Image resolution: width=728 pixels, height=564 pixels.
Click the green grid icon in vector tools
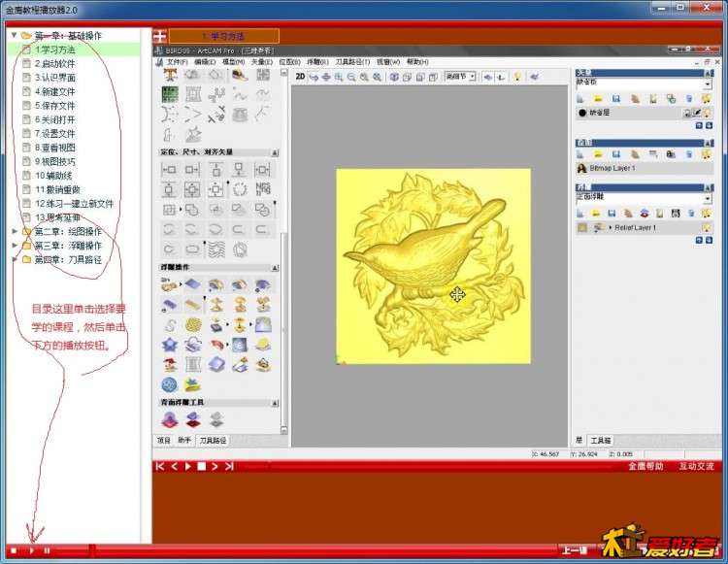coord(170,94)
